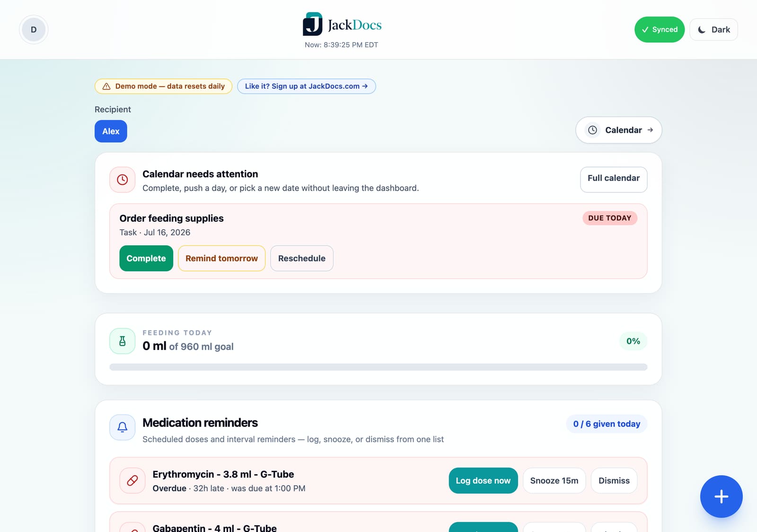Select recipient Alex
757x532 pixels.
coord(111,131)
